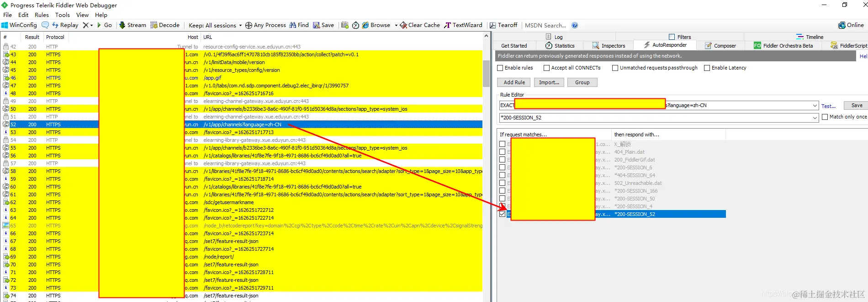Click the camera screenshot icon
The height and width of the screenshot is (302, 868).
pyautogui.click(x=345, y=25)
